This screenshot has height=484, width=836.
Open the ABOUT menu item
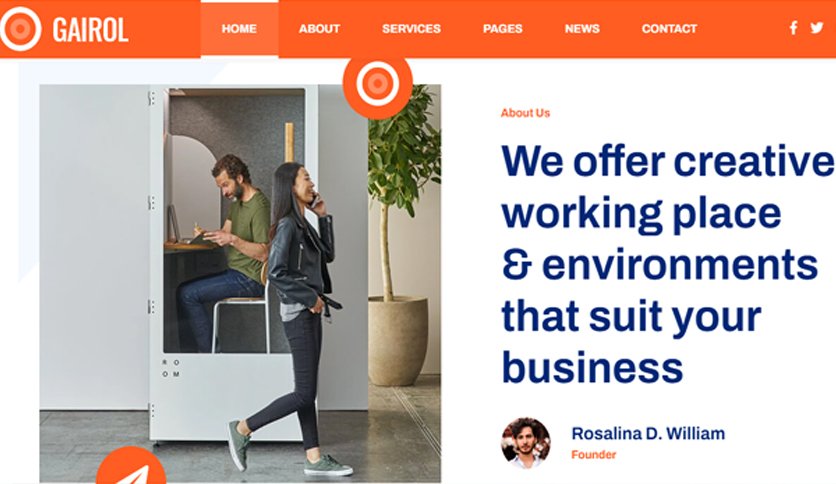pyautogui.click(x=319, y=29)
